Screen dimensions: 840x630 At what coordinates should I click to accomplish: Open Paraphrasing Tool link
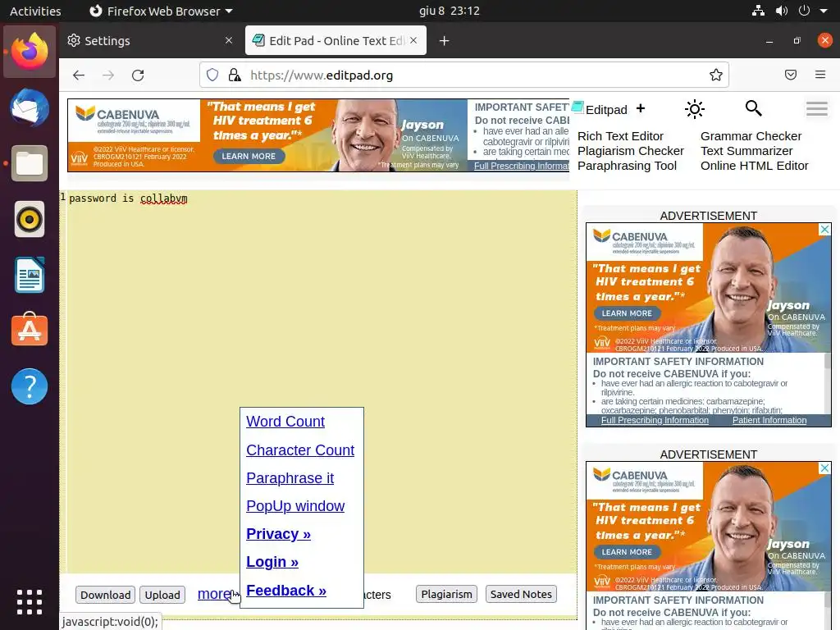pyautogui.click(x=627, y=166)
